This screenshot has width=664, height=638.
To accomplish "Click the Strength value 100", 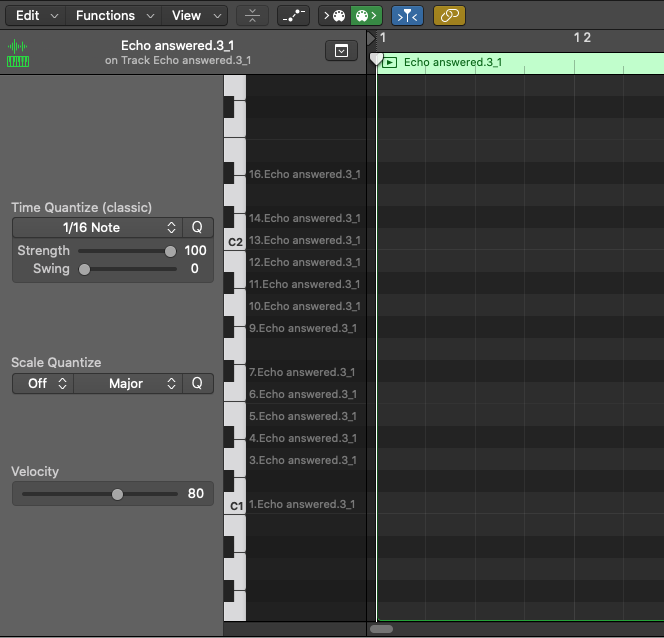I will click(x=195, y=251).
